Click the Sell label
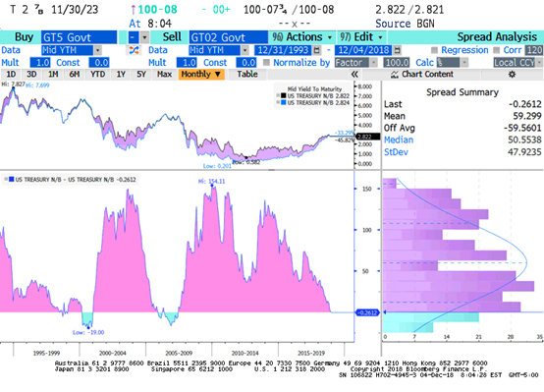Viewport: 544px width, 392px height. (172, 37)
